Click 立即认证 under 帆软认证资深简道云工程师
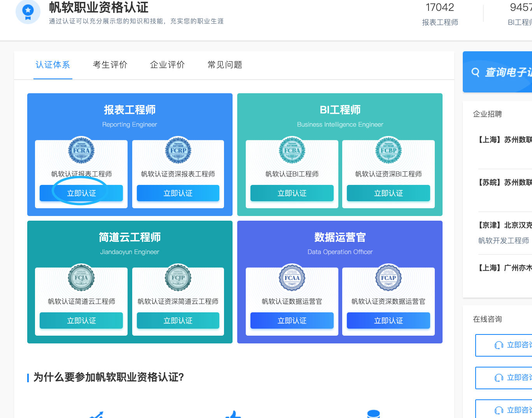Image resolution: width=532 pixels, height=418 pixels. pyautogui.click(x=178, y=320)
